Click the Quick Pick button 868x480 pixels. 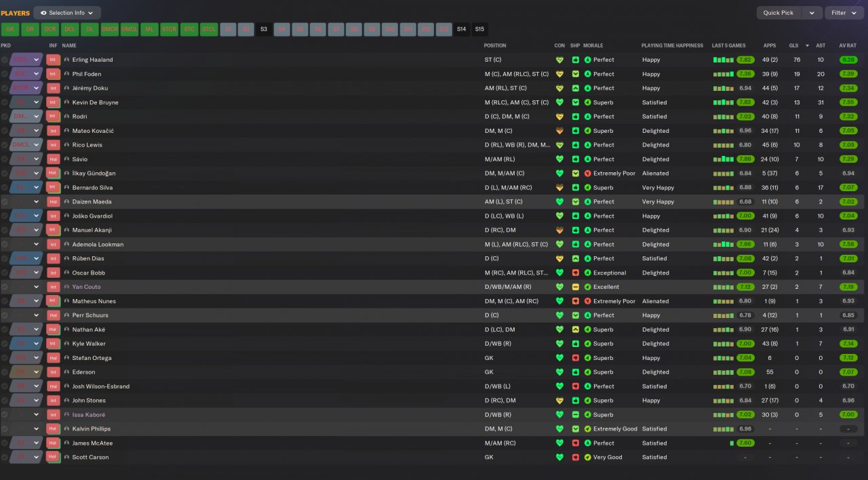[778, 13]
